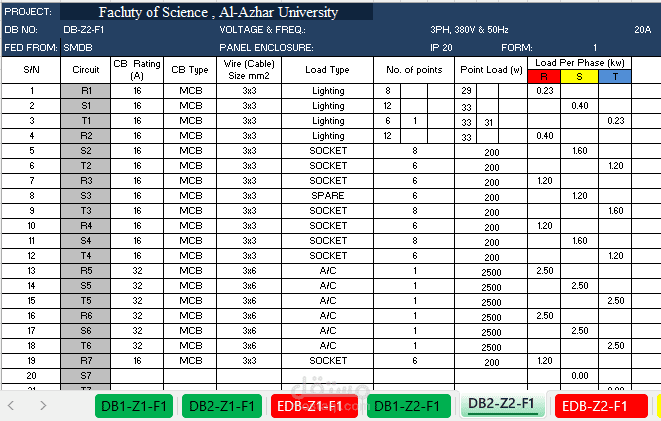Open the red EDB-Z2-F1 sheet tab
Screen dimensions: 661x421
click(x=601, y=406)
